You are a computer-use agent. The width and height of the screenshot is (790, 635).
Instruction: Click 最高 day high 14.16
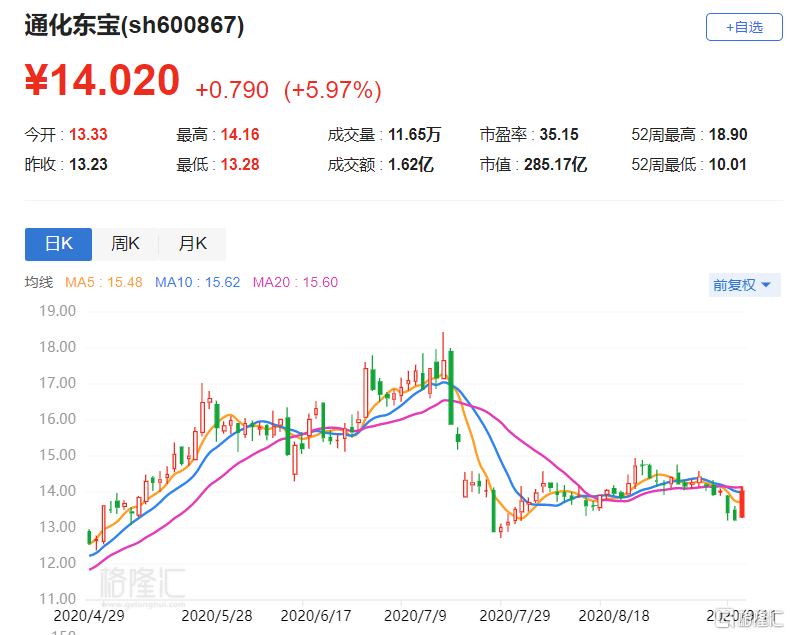[240, 135]
